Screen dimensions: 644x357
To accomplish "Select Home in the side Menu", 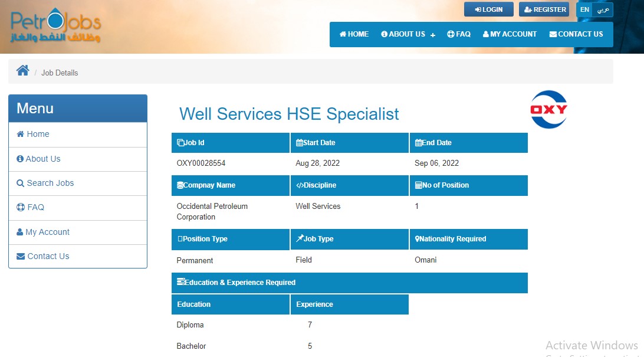I will pos(78,135).
